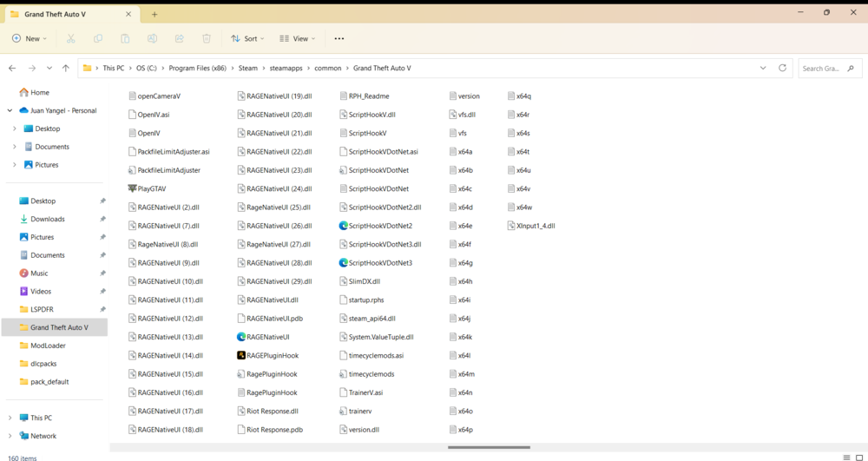Select the Riot Response.dll file
Viewport: 868px width, 461px height.
[x=268, y=412]
